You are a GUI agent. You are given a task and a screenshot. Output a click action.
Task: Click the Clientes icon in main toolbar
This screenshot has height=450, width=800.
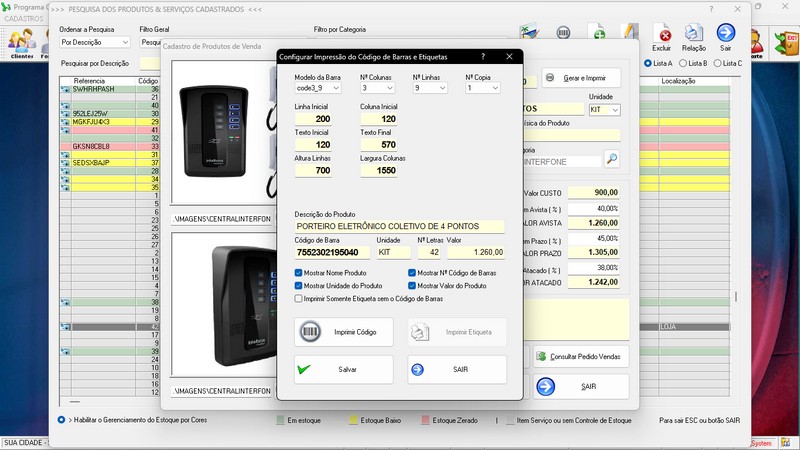(x=22, y=41)
